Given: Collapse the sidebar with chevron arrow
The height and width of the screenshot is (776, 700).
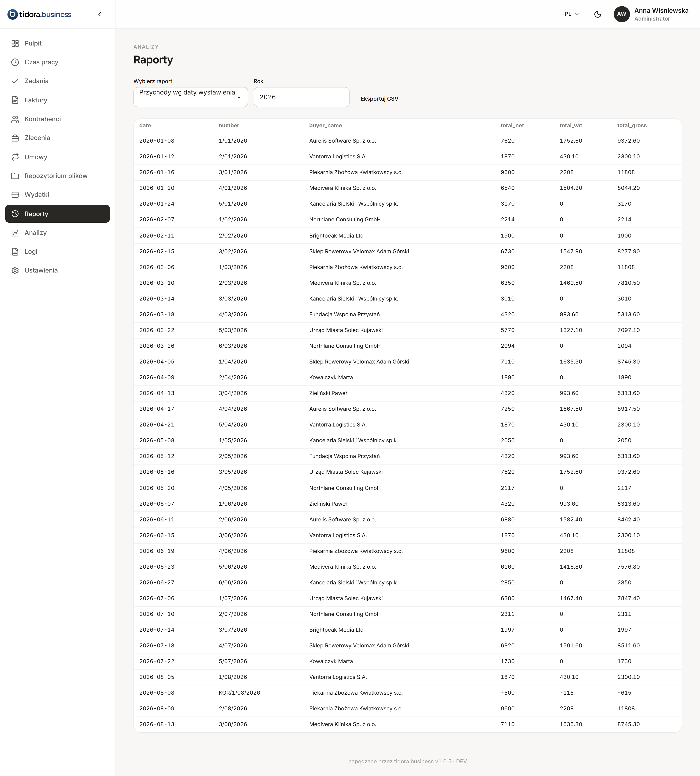Looking at the screenshot, I should (100, 14).
